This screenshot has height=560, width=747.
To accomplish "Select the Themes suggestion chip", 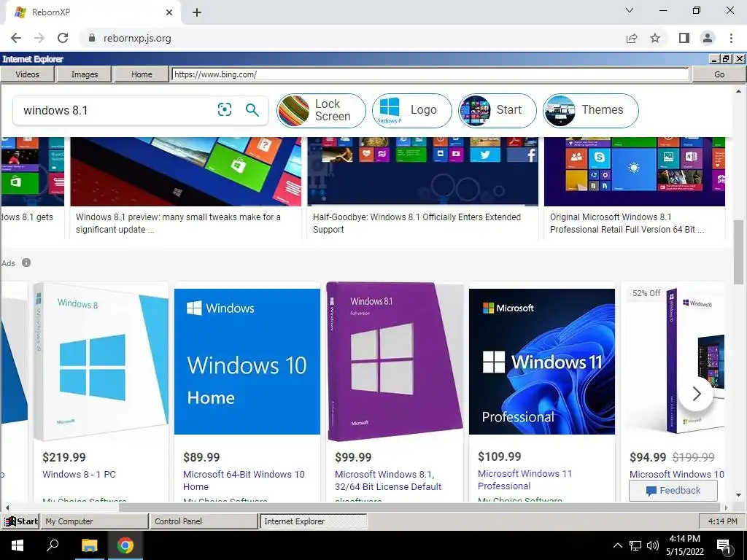I will click(590, 111).
